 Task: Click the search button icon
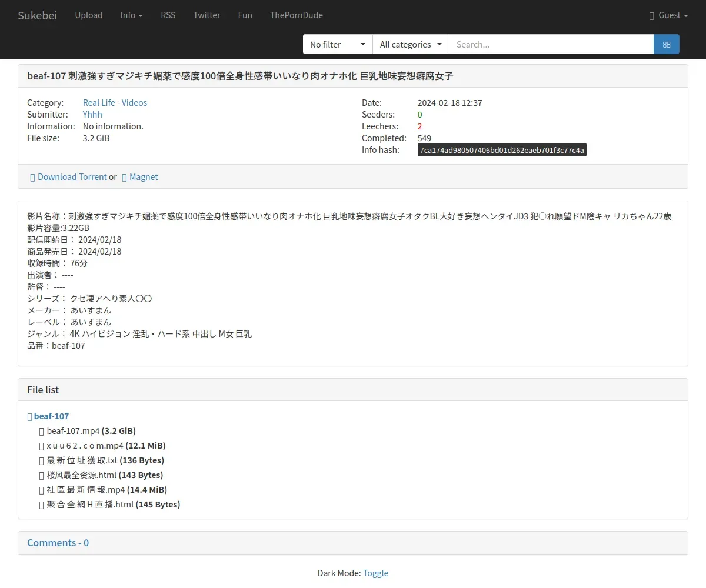click(x=666, y=44)
